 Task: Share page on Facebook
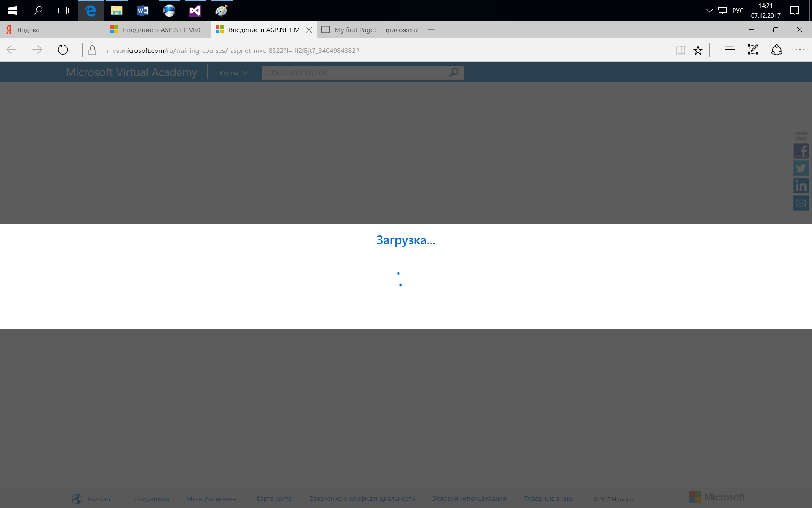point(801,151)
